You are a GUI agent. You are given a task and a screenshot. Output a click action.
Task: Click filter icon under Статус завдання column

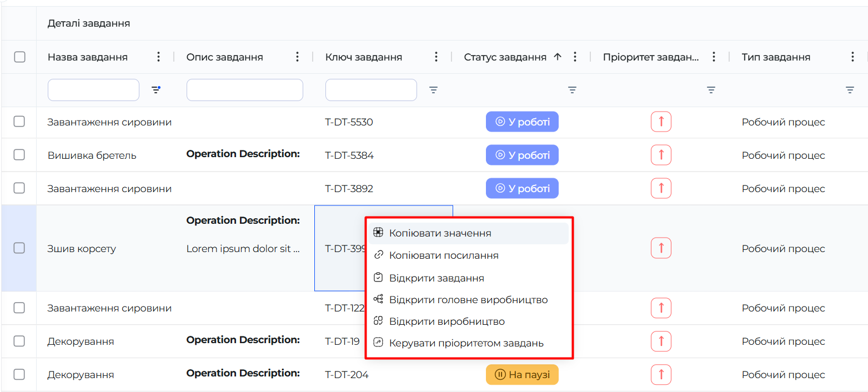(573, 90)
